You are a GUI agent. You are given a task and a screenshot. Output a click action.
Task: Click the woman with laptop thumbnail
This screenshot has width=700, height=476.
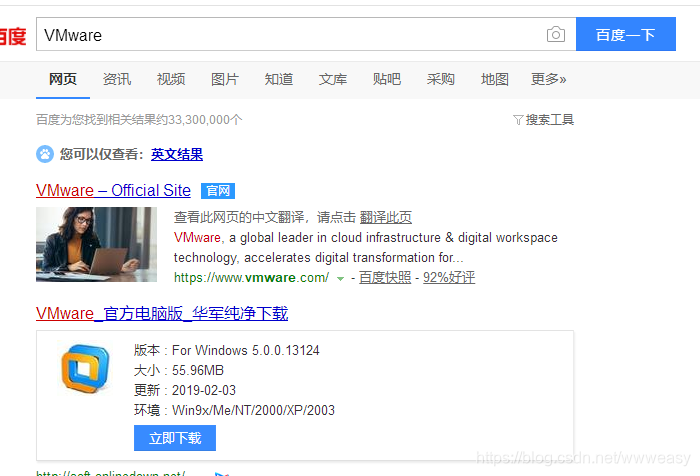click(x=96, y=244)
